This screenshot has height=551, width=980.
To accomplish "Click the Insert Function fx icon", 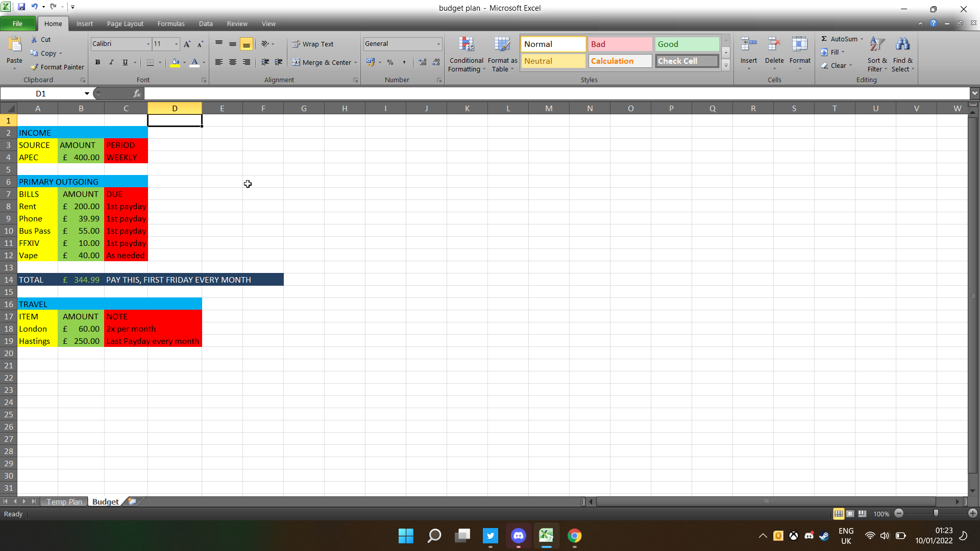I will click(137, 93).
